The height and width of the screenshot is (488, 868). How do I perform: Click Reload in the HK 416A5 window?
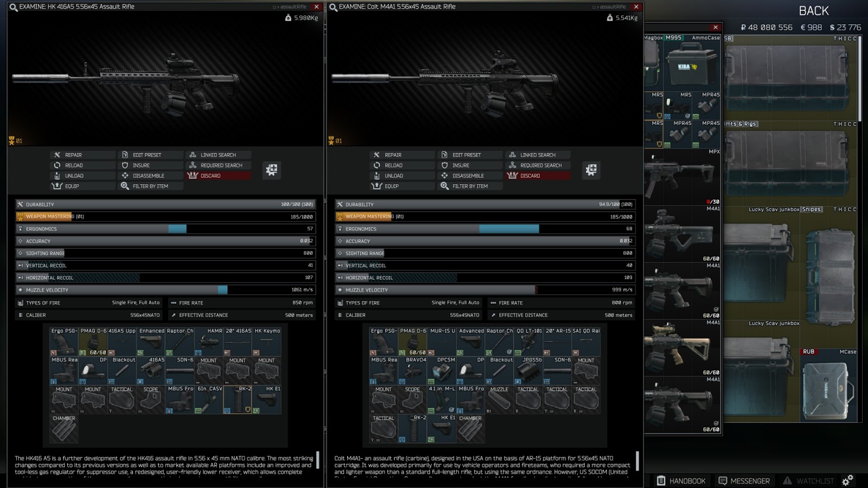[82, 165]
